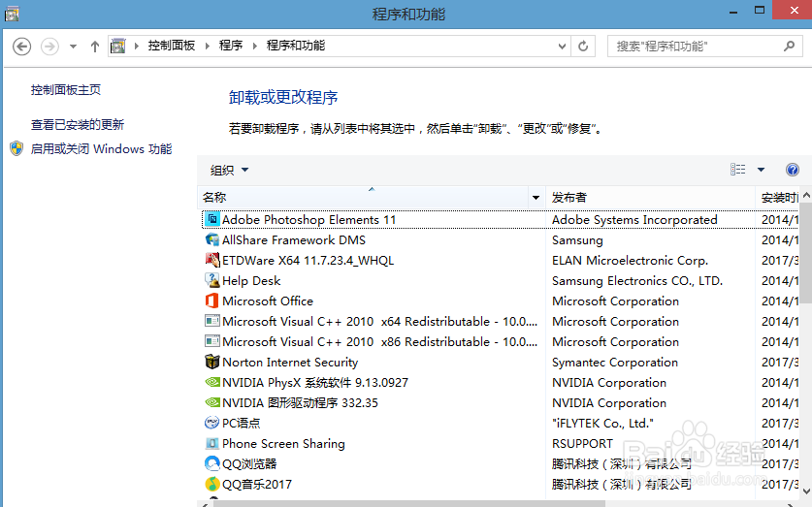Screen dimensions: 812x507
Task: Open the 组织 dropdown menu
Action: [x=230, y=171]
